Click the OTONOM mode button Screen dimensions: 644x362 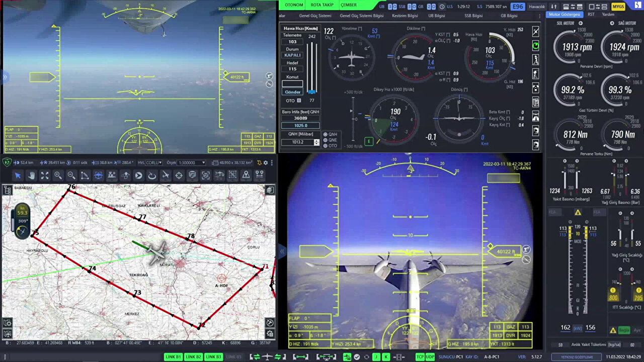coord(294,5)
